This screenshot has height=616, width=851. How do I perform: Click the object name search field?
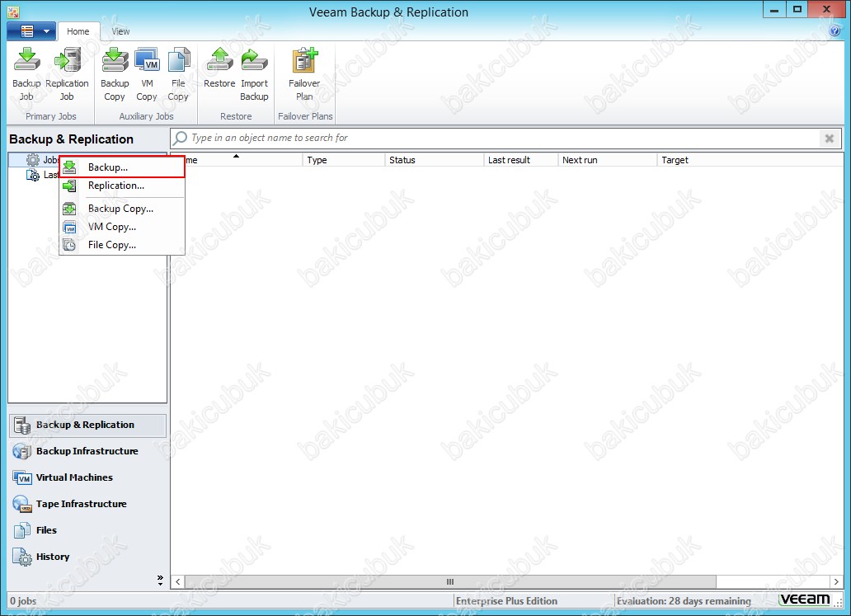tap(495, 139)
